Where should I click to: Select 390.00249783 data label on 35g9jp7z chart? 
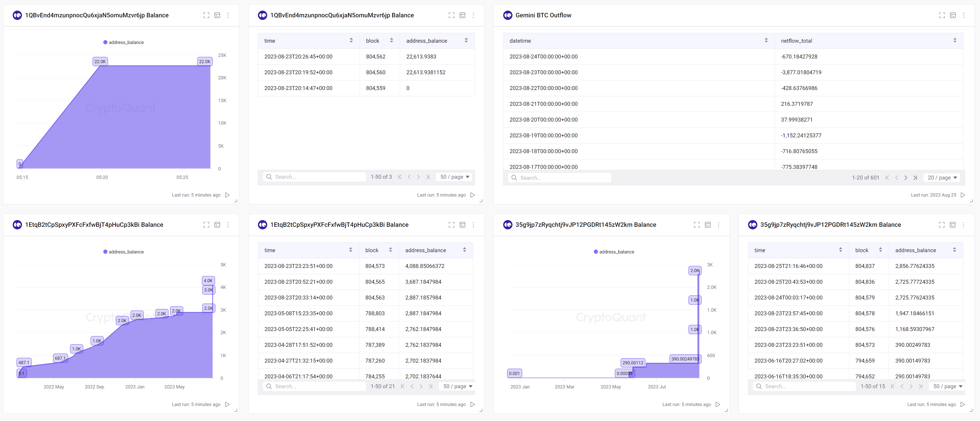pyautogui.click(x=685, y=358)
